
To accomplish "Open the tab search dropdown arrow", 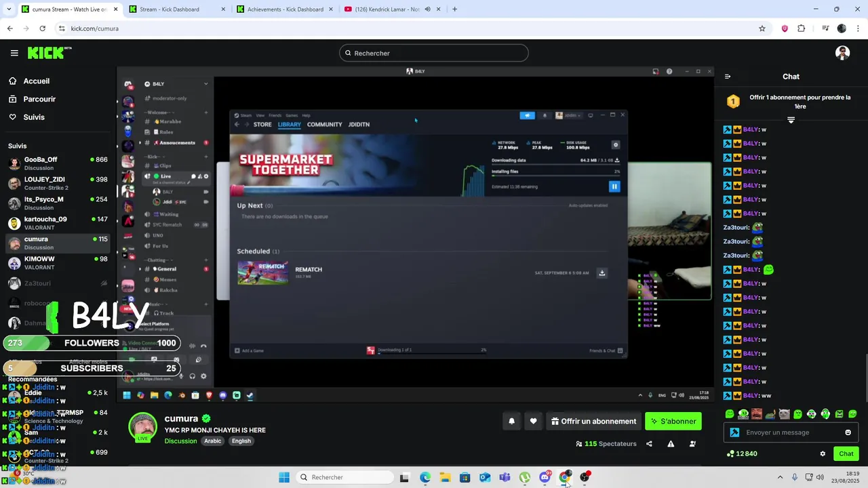I will (9, 9).
